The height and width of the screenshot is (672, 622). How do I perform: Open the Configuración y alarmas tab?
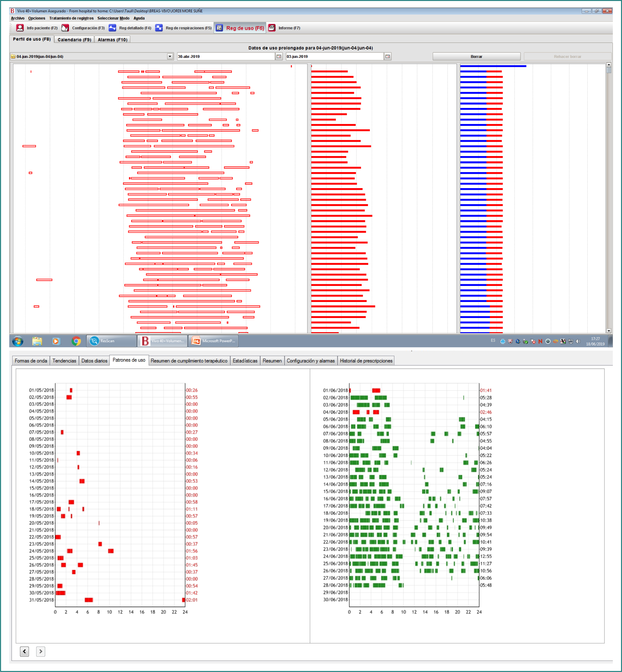point(311,361)
